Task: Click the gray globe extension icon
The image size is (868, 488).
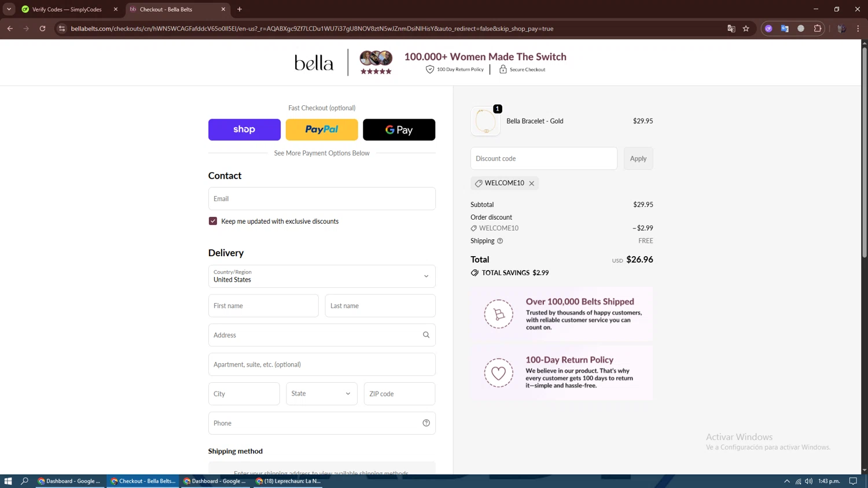Action: (x=801, y=28)
